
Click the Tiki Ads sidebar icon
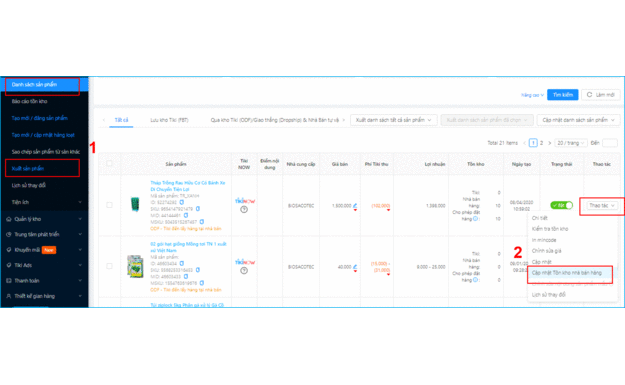[x=8, y=265]
